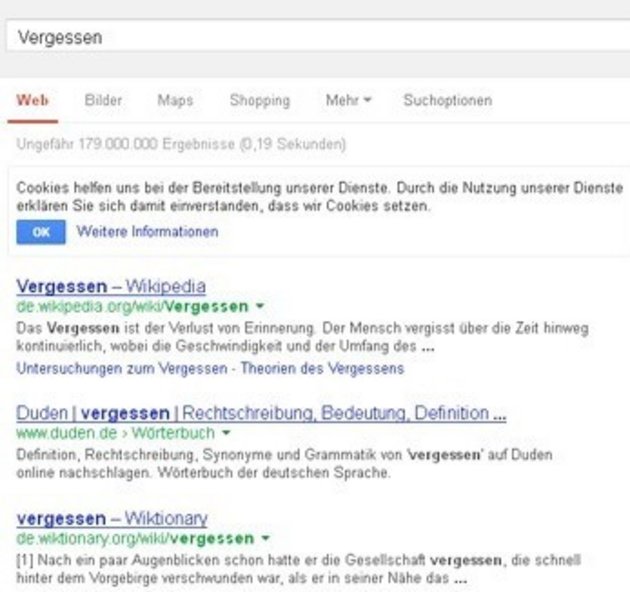Open the vergessen – Wiktionary result
The height and width of the screenshot is (592, 630).
112,518
